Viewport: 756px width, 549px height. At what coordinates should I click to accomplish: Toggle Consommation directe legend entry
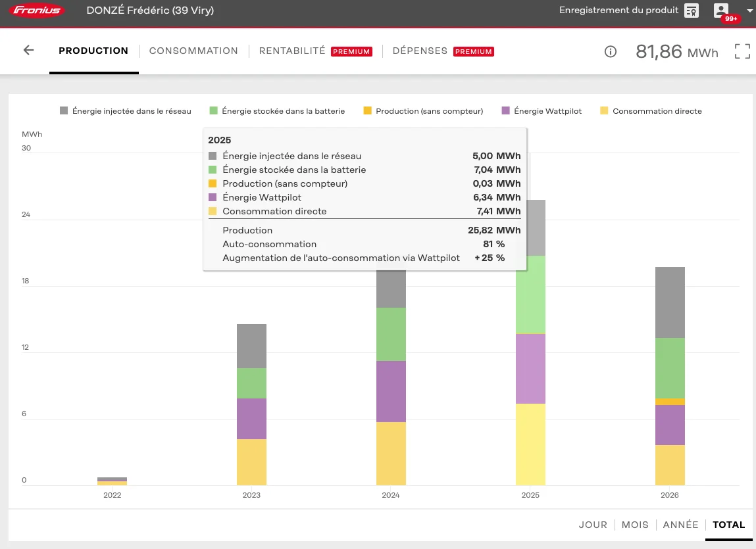click(x=651, y=111)
